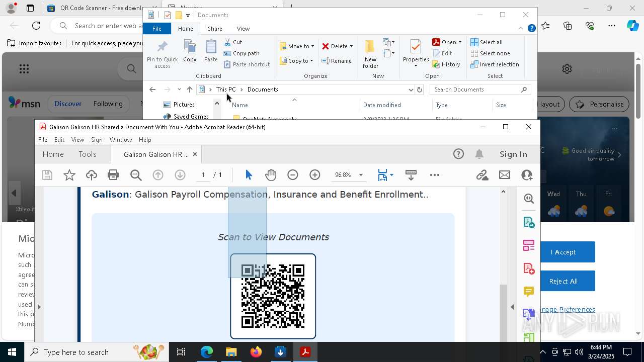Expand Acrobat left navigation pane arrow

tap(39, 307)
